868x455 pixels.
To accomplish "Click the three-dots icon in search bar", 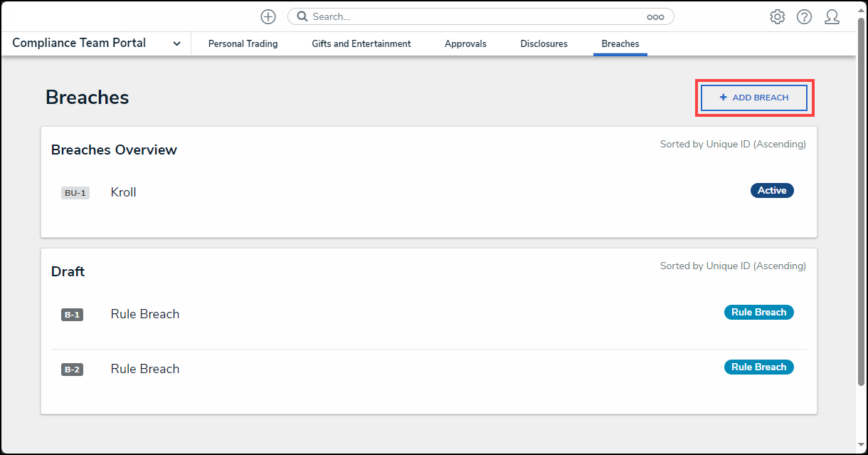I will coord(655,17).
